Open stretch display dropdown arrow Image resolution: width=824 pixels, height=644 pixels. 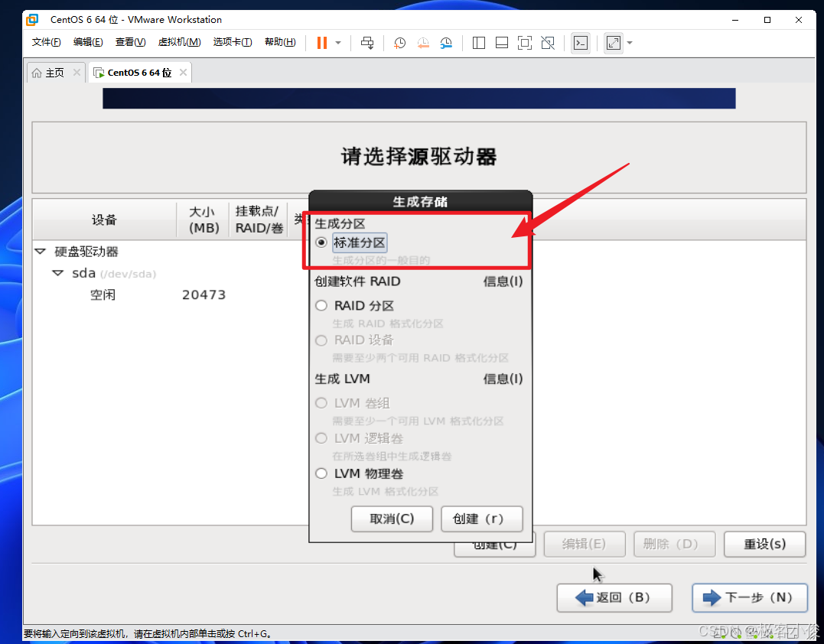click(x=630, y=43)
